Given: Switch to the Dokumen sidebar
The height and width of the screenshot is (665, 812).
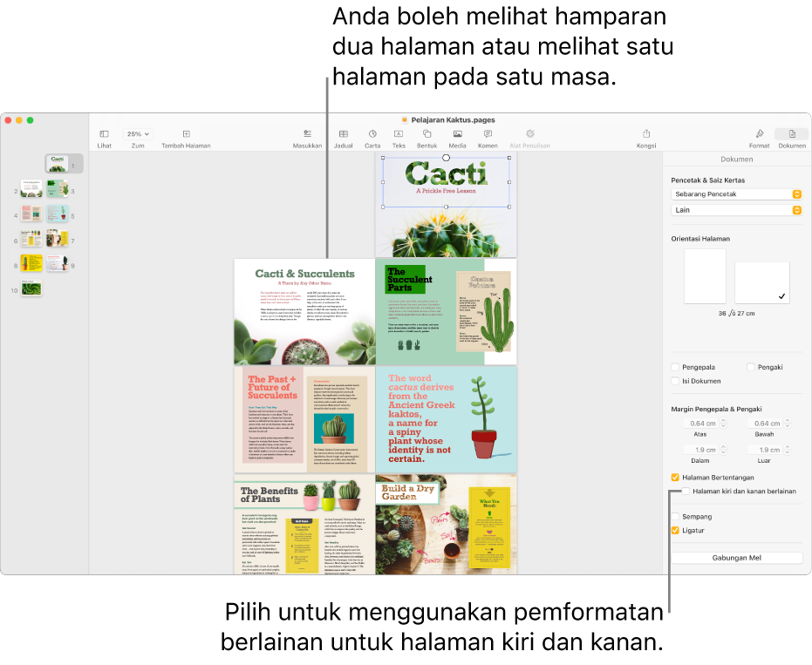Looking at the screenshot, I should pos(792,134).
